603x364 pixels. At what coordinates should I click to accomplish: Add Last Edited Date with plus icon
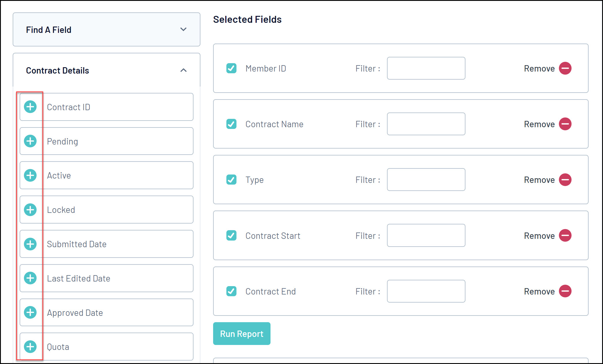tap(30, 278)
